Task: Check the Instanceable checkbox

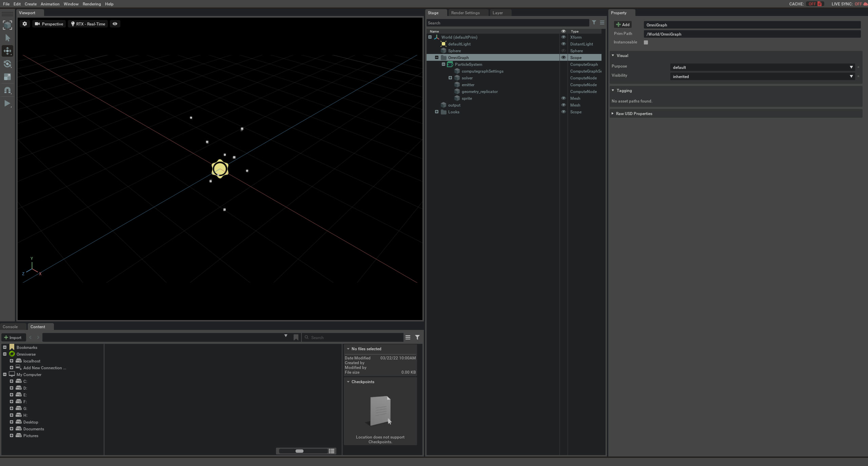Action: (x=646, y=42)
